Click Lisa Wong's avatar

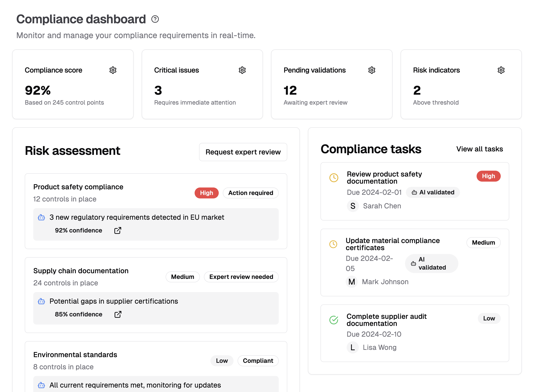pyautogui.click(x=353, y=347)
